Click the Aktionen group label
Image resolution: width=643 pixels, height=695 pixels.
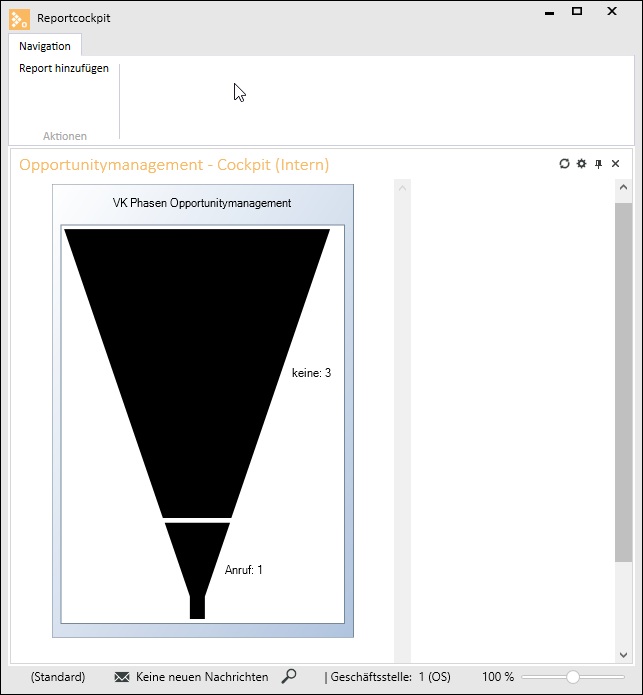(65, 136)
